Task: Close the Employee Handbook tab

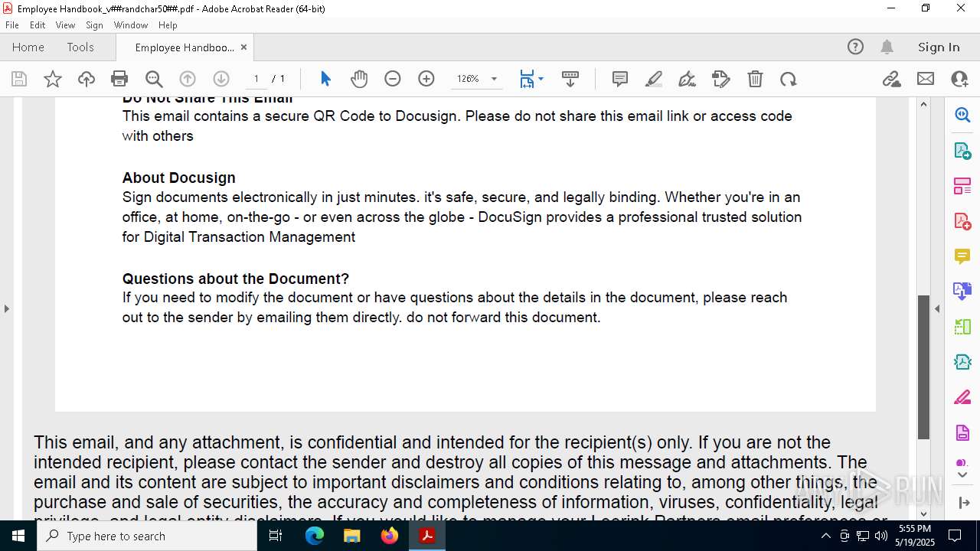Action: 243,47
